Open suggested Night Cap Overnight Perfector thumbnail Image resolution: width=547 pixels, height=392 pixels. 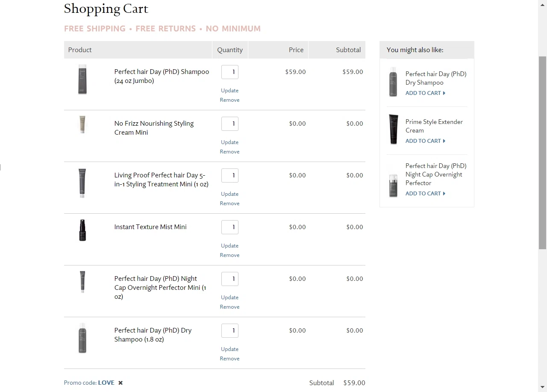coord(393,185)
